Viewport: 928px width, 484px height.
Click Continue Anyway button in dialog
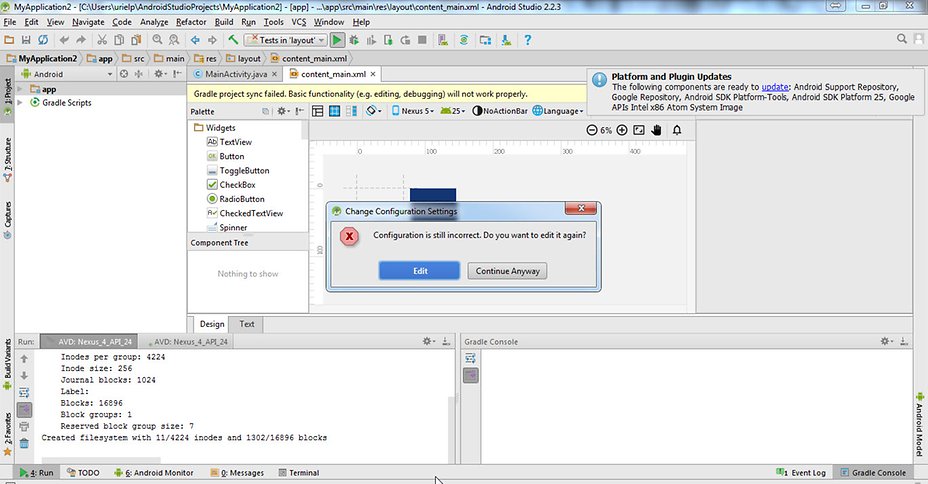pos(507,270)
